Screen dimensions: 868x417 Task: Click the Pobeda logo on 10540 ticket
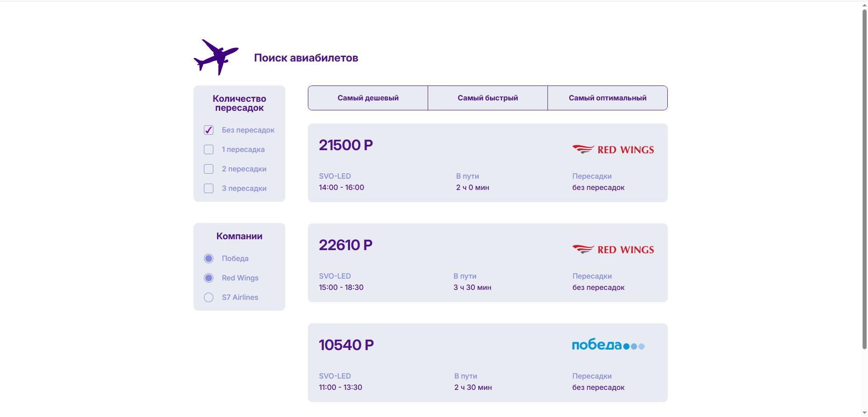pyautogui.click(x=608, y=345)
